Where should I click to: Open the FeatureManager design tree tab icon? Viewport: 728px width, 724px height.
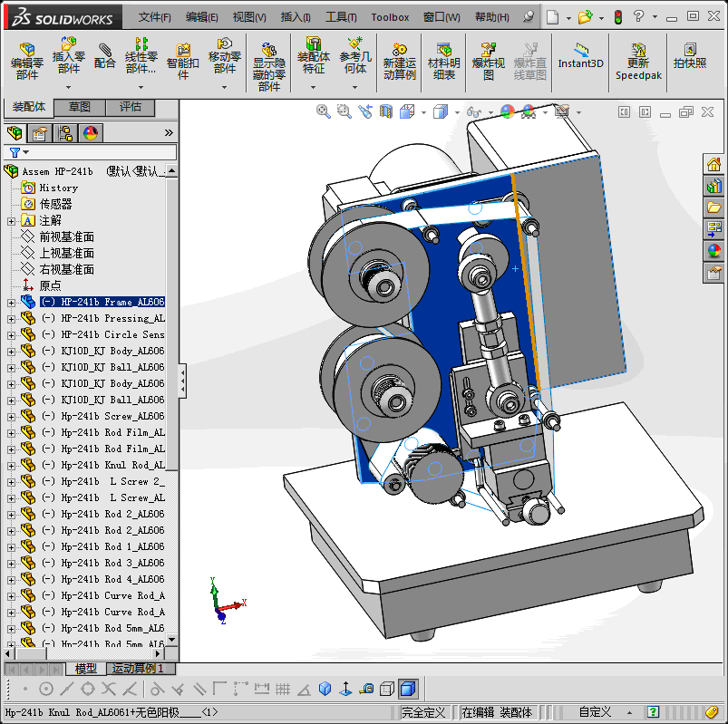coord(15,133)
